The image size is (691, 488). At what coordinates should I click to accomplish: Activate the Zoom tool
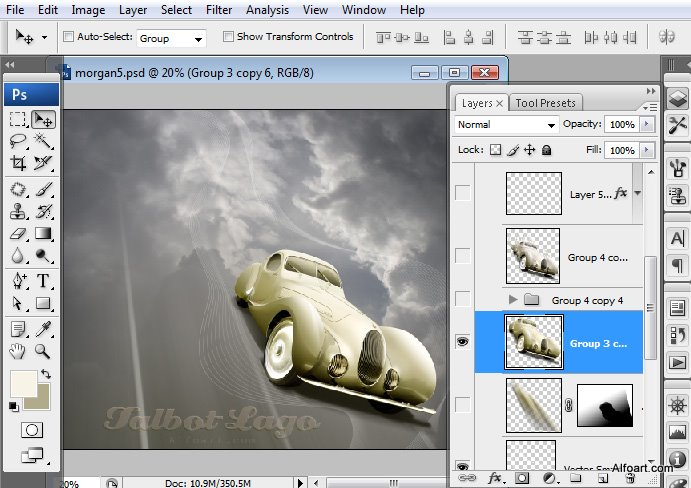point(43,351)
